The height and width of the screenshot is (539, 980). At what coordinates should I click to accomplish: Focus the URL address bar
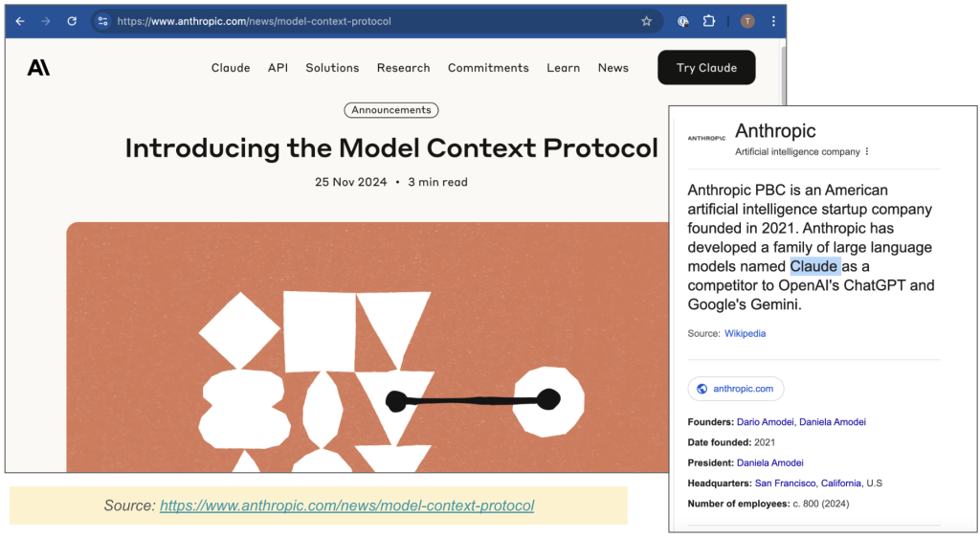[375, 21]
